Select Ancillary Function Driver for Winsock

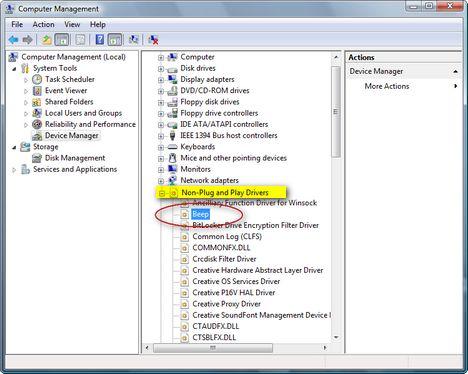255,203
